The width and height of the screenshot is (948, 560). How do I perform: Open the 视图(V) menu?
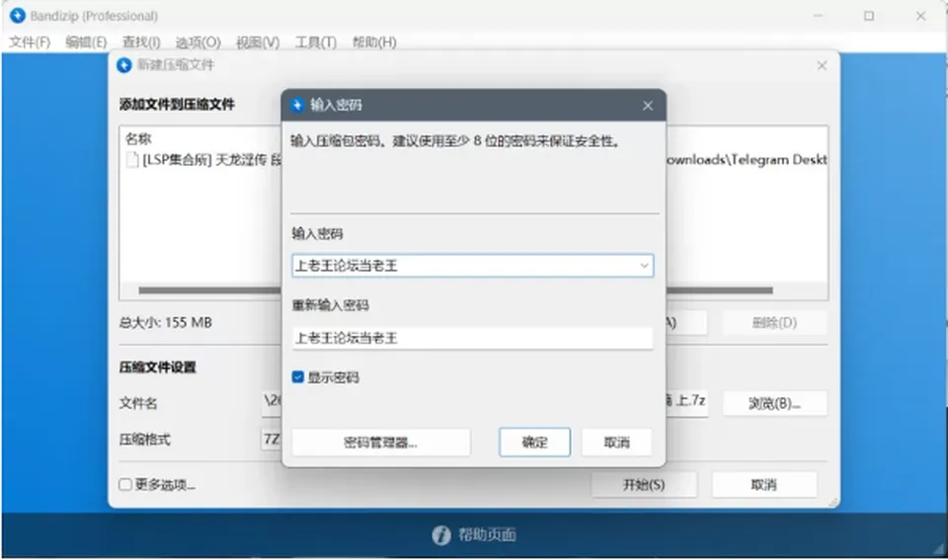click(258, 42)
